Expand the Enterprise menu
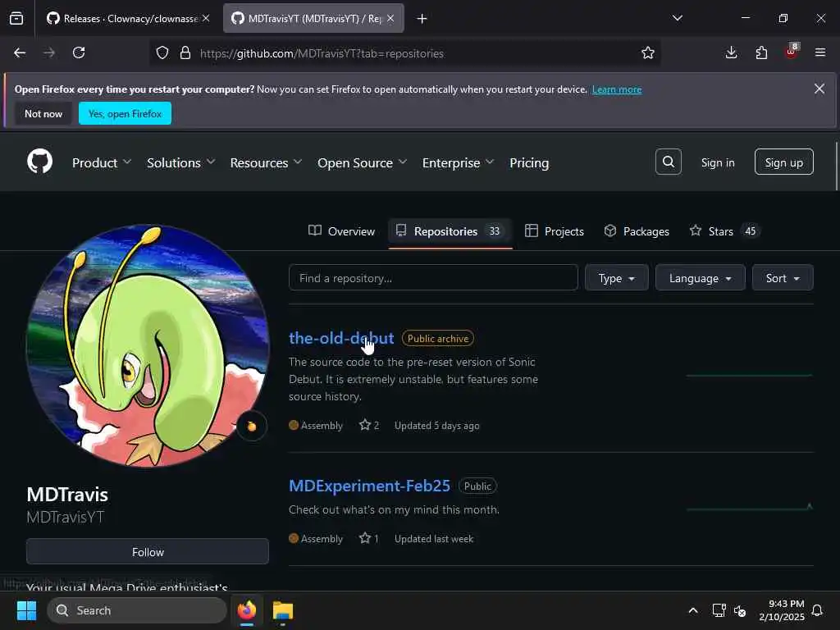This screenshot has width=840, height=630. [458, 162]
